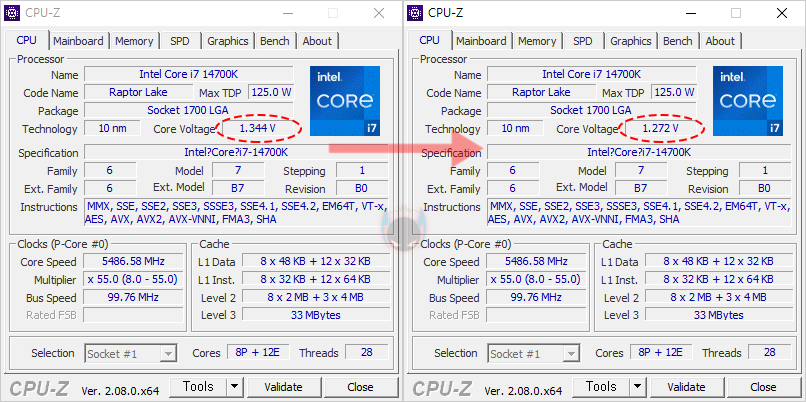The image size is (806, 402).
Task: Click the empty Rated FSB field in left window
Action: 133,315
